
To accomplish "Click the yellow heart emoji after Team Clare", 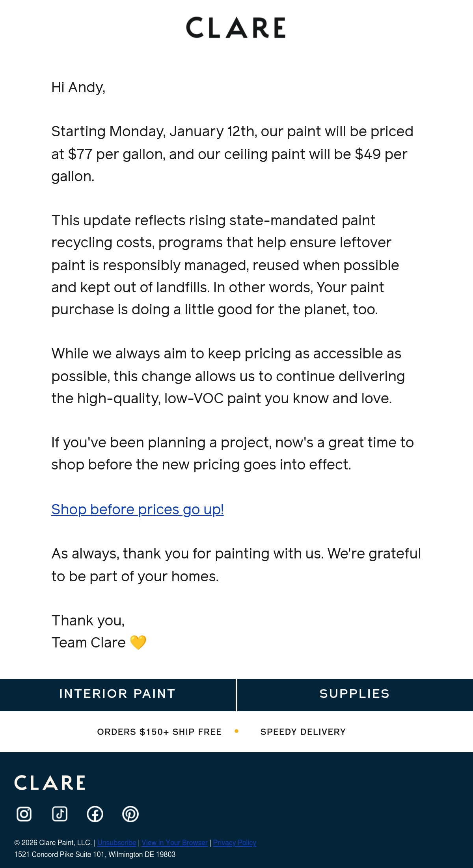I will (138, 642).
